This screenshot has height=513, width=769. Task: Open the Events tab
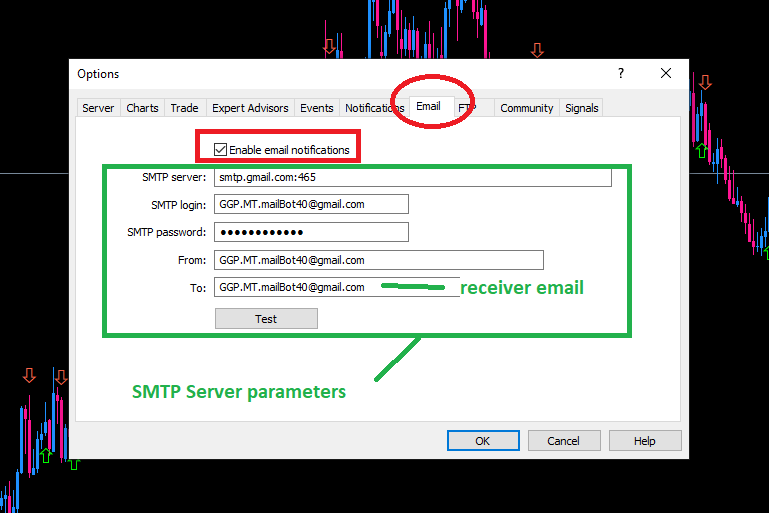pyautogui.click(x=317, y=108)
